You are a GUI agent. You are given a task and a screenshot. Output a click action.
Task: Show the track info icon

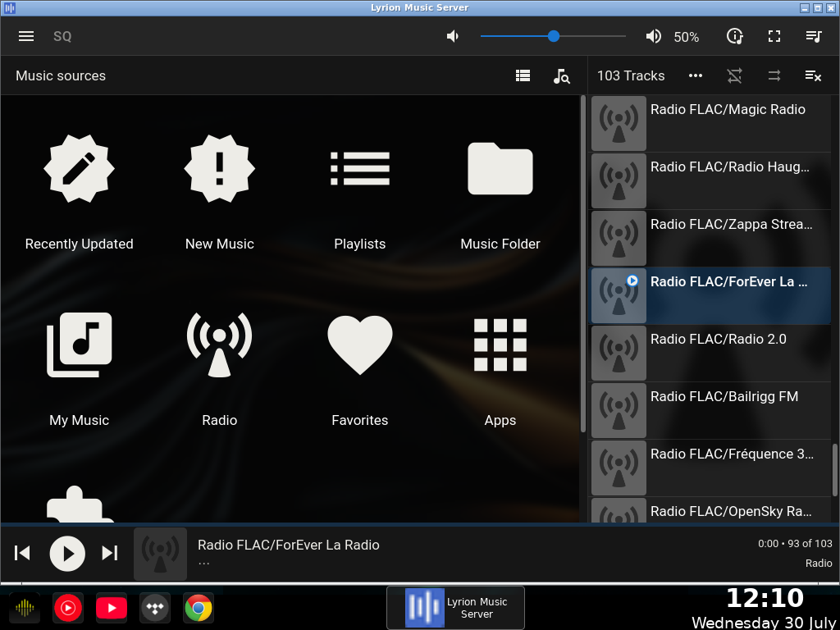point(734,36)
